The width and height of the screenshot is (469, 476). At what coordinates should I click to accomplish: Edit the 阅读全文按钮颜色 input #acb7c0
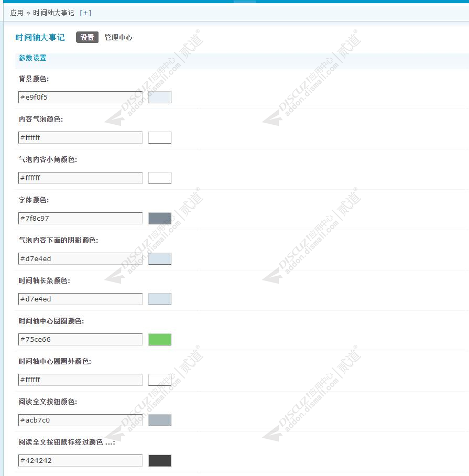click(80, 420)
